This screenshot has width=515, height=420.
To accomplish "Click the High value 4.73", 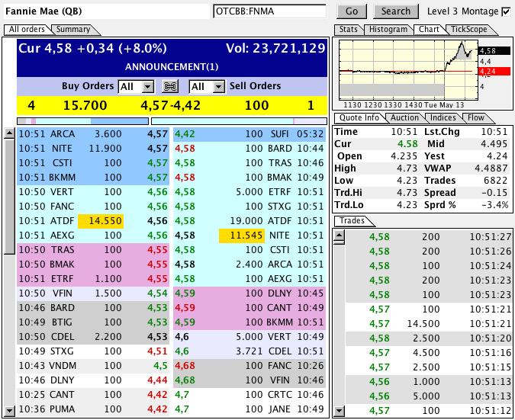I will [x=407, y=168].
